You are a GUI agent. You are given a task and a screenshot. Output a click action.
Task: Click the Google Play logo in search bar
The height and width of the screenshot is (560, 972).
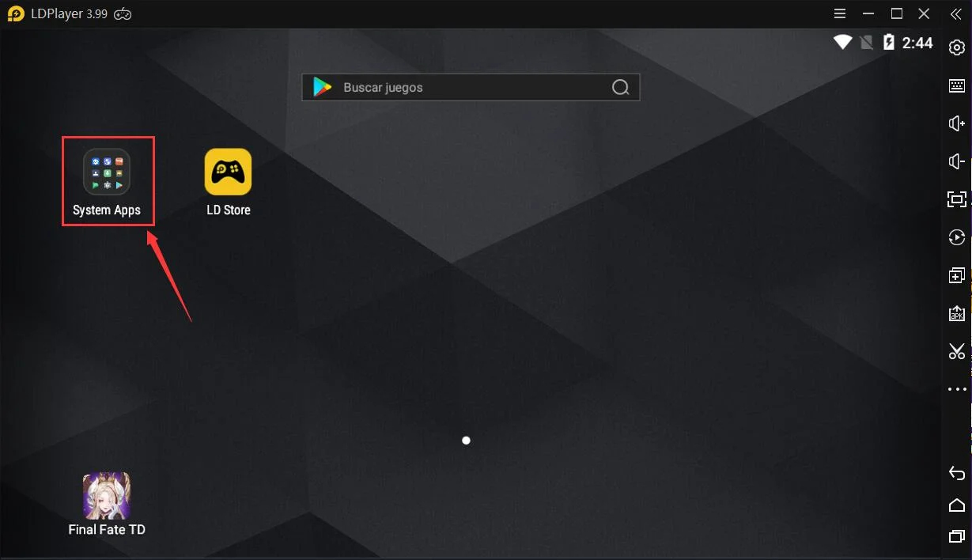322,87
